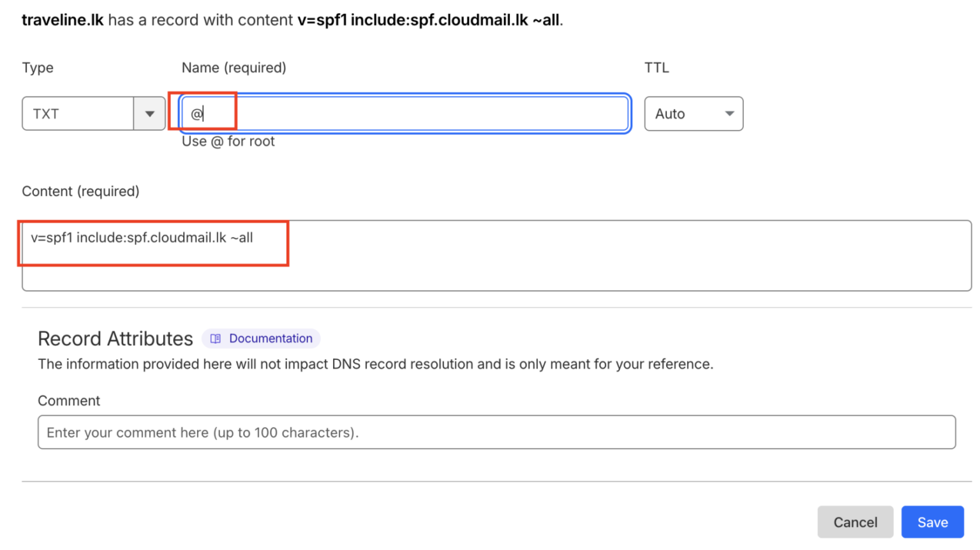Save the DNS record
The image size is (980, 550).
pos(932,523)
